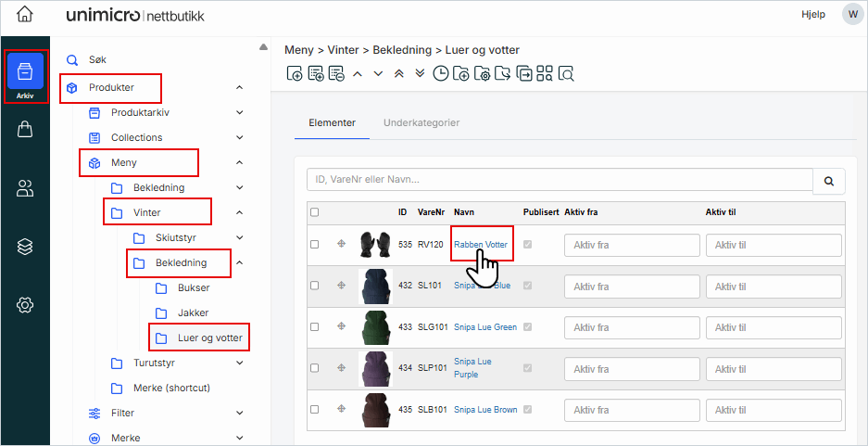
Task: Click the clock icon in the toolbar
Action: pyautogui.click(x=441, y=74)
